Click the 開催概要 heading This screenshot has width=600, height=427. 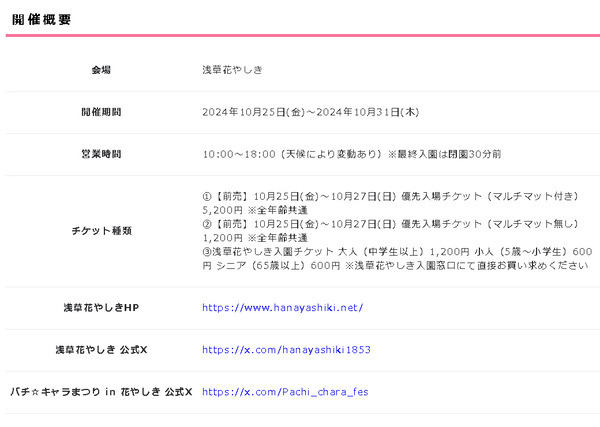tap(41, 19)
